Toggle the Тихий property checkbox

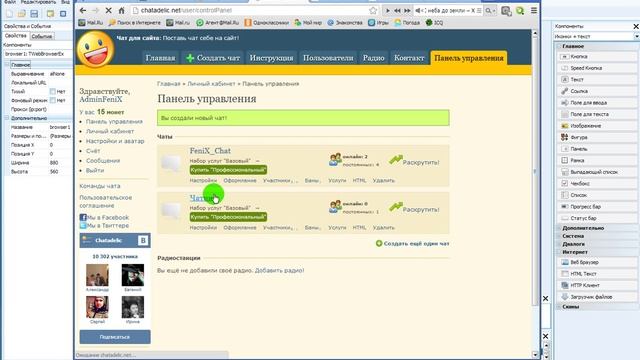[x=53, y=91]
